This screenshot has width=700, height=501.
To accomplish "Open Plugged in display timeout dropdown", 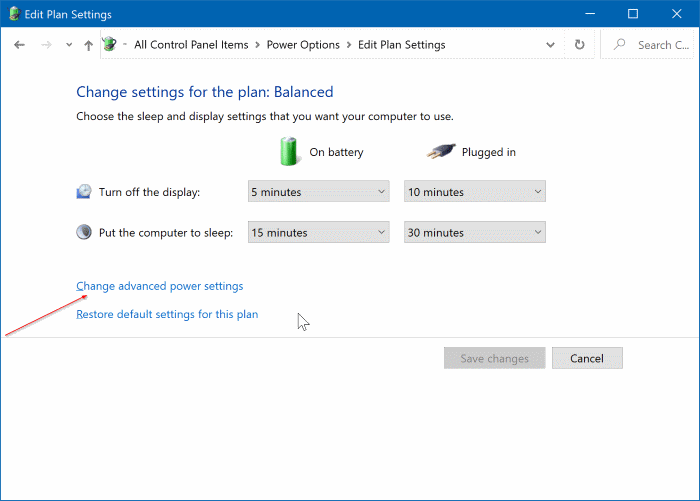I will click(475, 192).
